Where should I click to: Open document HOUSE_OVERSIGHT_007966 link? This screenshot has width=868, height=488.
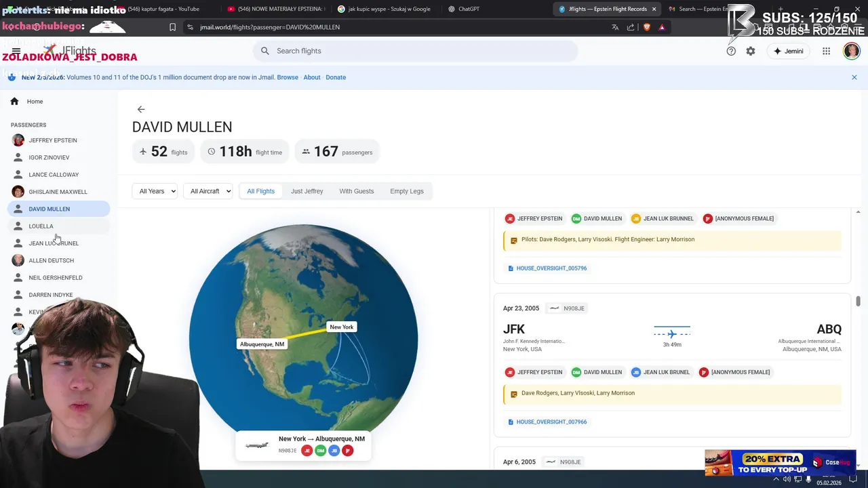tap(551, 422)
